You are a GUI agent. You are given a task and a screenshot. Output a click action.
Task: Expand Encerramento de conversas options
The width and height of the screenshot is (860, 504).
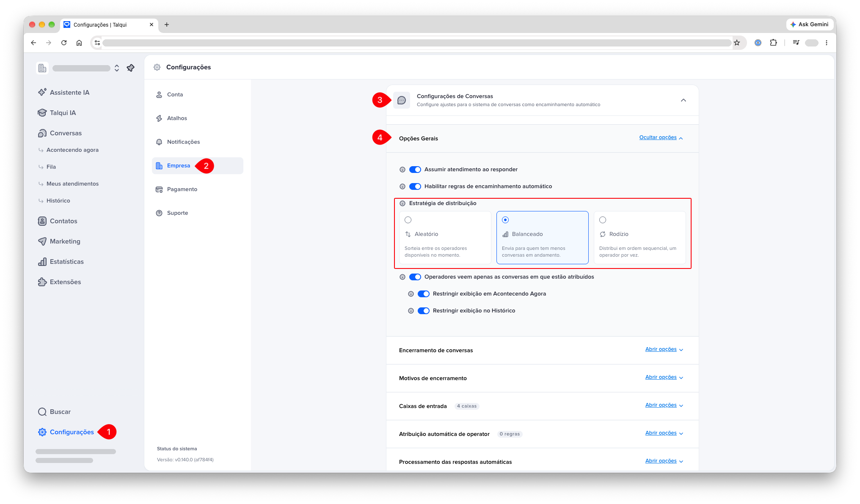pyautogui.click(x=664, y=350)
